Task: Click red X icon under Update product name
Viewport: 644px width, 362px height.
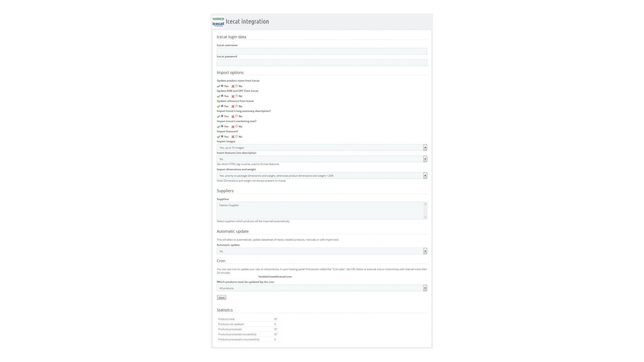Action: pos(233,86)
